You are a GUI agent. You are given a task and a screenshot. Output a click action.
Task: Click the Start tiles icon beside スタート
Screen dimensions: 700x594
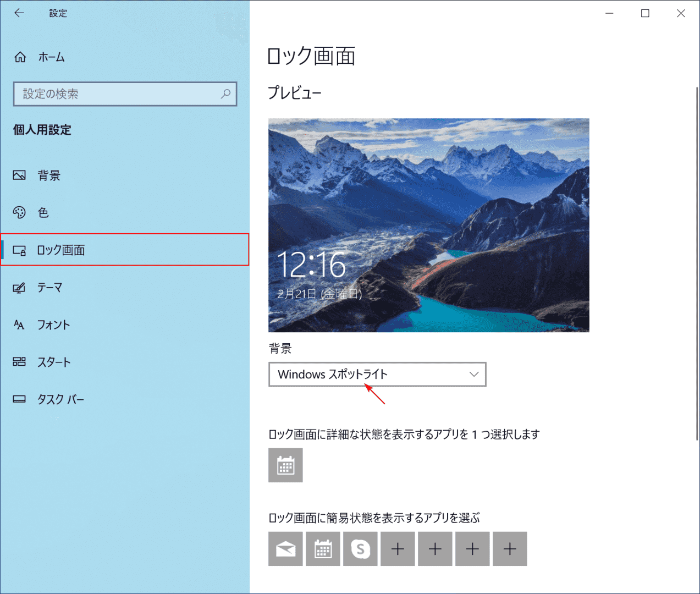click(x=19, y=362)
